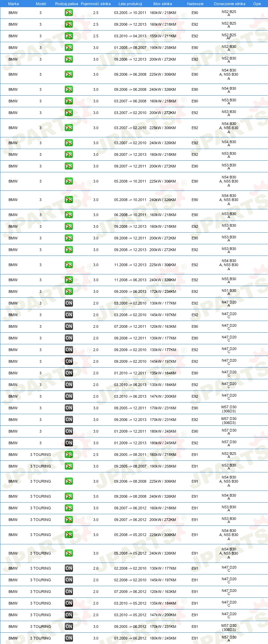268x644 pixels.
Task: Click the date cell 06.2008 -> 10.2011
Action: click(130, 215)
